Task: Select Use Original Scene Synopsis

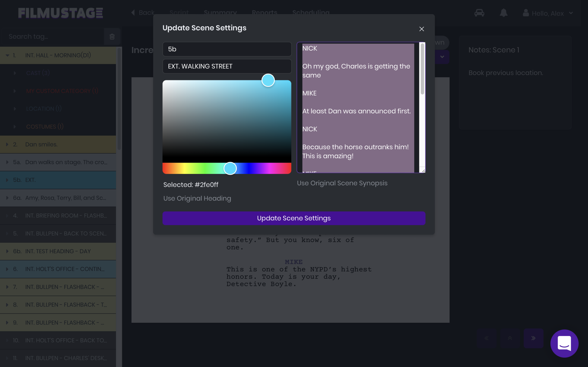Action: click(342, 183)
